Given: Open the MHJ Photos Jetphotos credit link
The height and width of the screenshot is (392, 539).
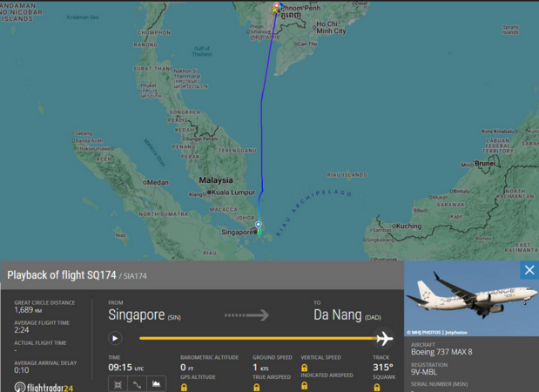Looking at the screenshot, I should pos(437,332).
